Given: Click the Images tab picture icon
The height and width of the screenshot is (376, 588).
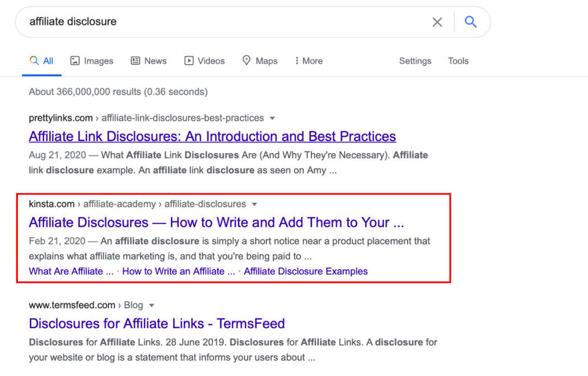Looking at the screenshot, I should (x=75, y=60).
